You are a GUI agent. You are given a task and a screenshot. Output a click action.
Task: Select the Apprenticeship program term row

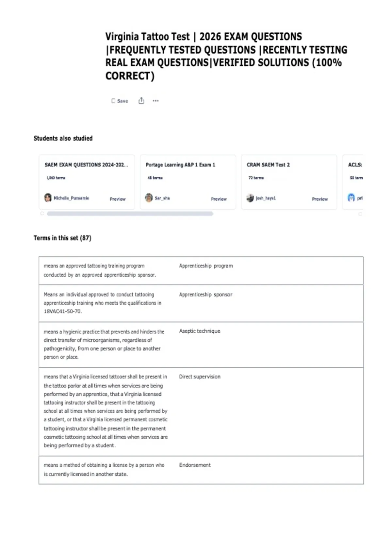pos(201,270)
